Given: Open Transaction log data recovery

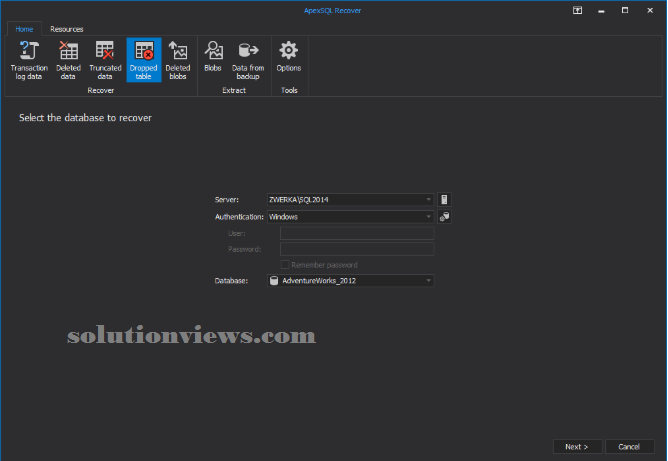Looking at the screenshot, I should coord(29,60).
